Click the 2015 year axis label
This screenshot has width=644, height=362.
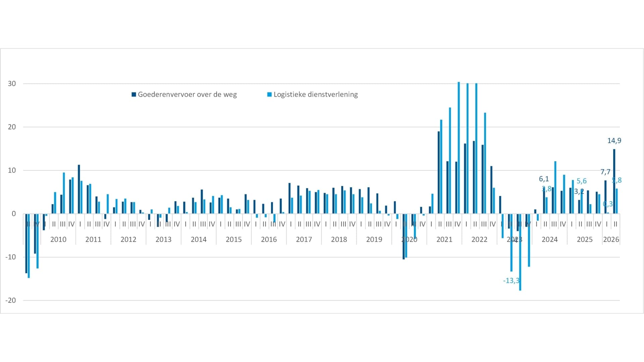(x=234, y=239)
